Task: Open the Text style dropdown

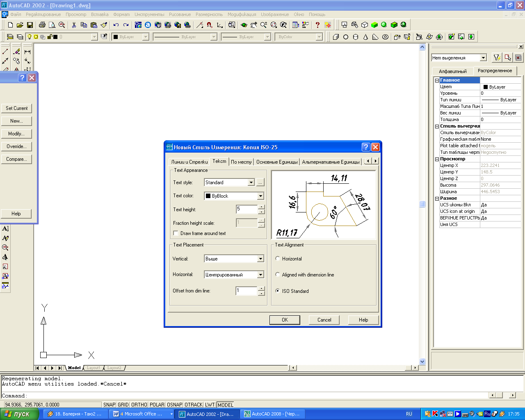Action: (x=251, y=183)
